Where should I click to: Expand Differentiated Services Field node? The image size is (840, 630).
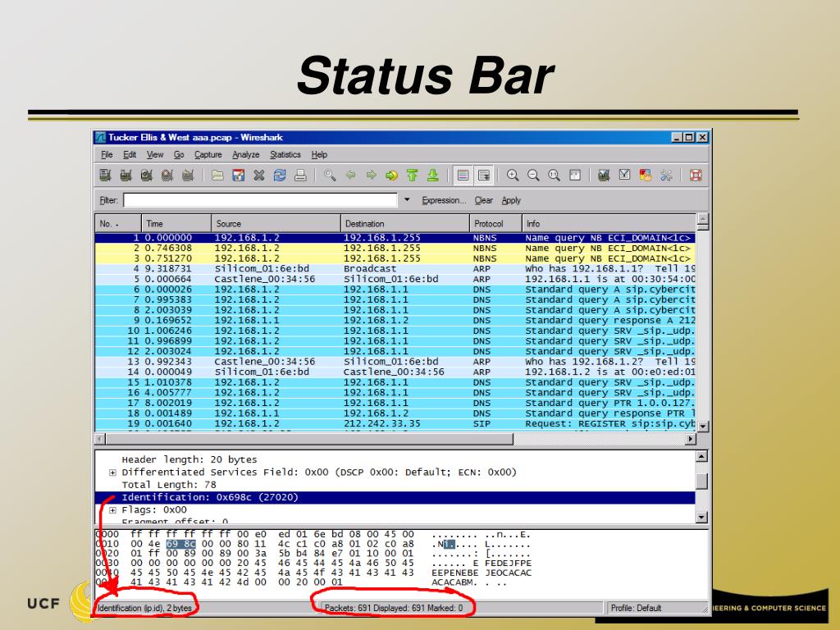pos(112,472)
